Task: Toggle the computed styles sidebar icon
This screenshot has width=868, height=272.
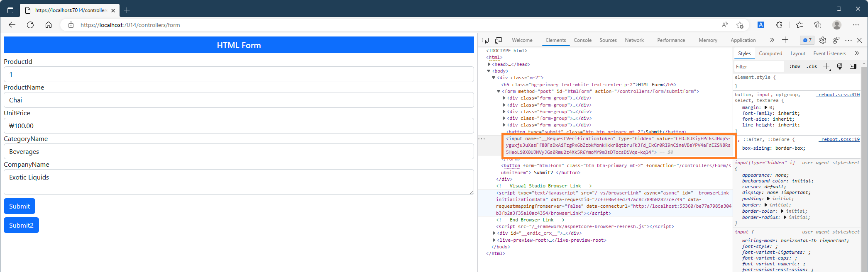Action: coord(853,66)
